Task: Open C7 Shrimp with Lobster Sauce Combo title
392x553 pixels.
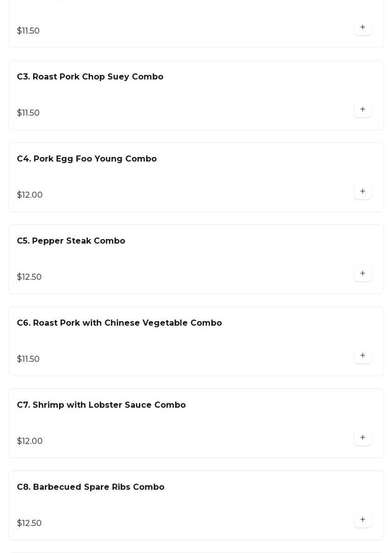Action: tap(101, 405)
